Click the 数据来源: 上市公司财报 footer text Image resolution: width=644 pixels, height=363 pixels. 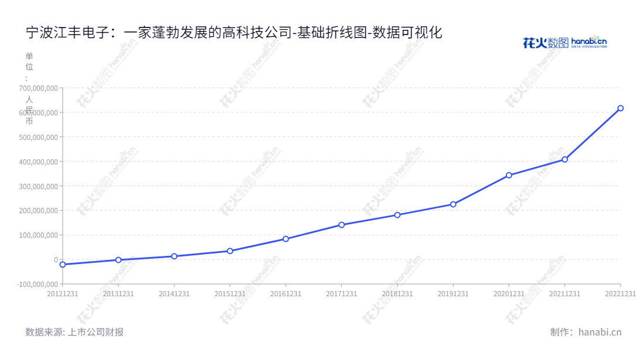(x=74, y=332)
